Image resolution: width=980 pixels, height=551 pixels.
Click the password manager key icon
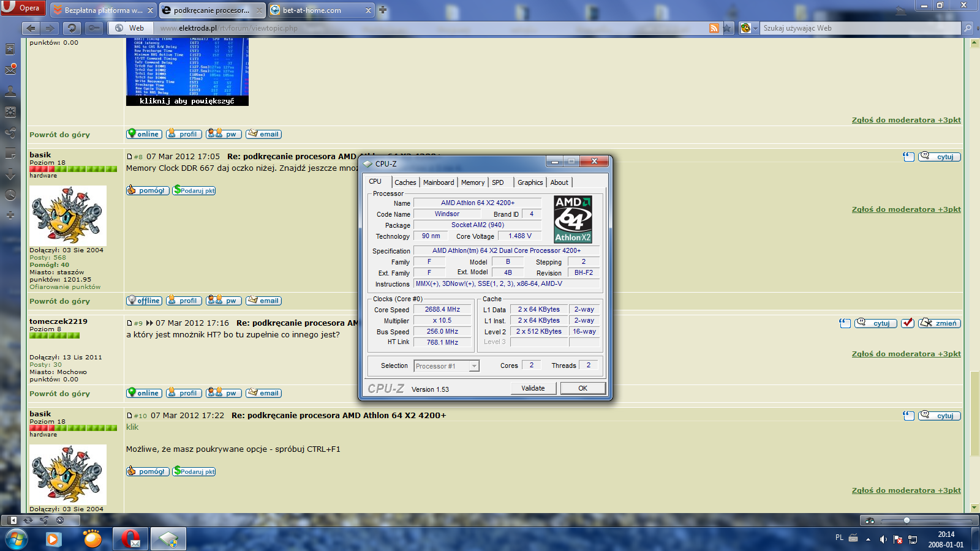click(94, 28)
